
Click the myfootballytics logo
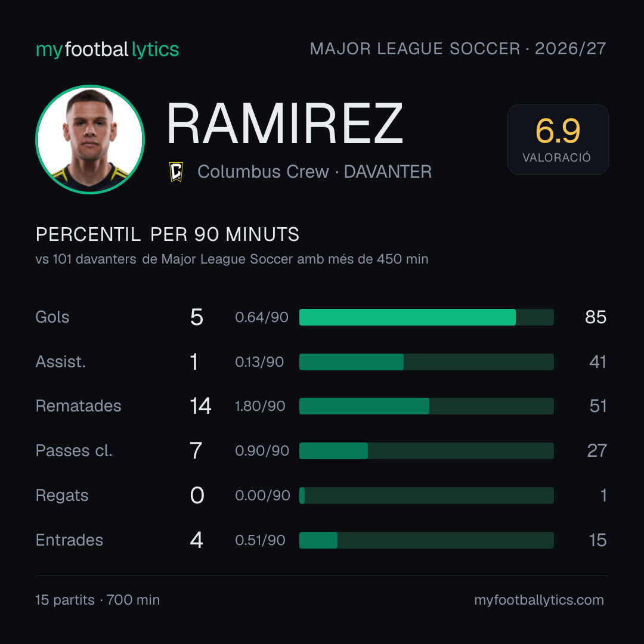click(107, 49)
